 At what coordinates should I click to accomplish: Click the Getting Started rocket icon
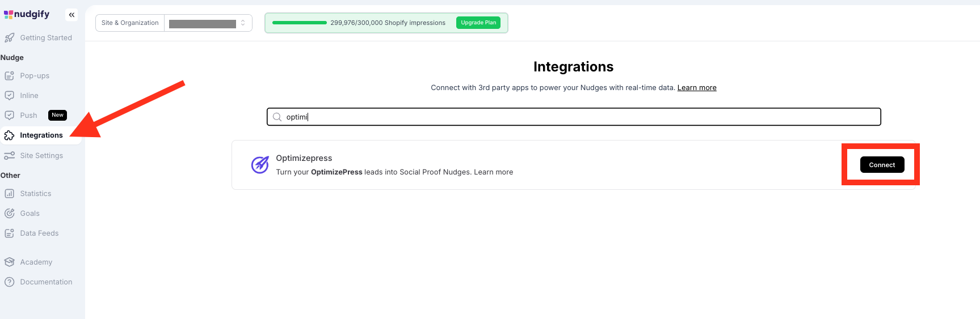[9, 38]
